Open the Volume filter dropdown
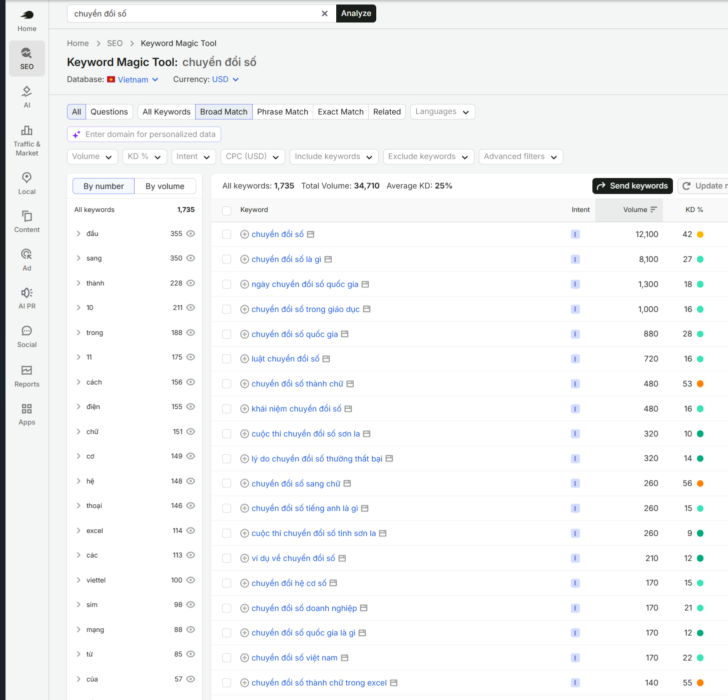This screenshot has width=728, height=700. pos(93,156)
